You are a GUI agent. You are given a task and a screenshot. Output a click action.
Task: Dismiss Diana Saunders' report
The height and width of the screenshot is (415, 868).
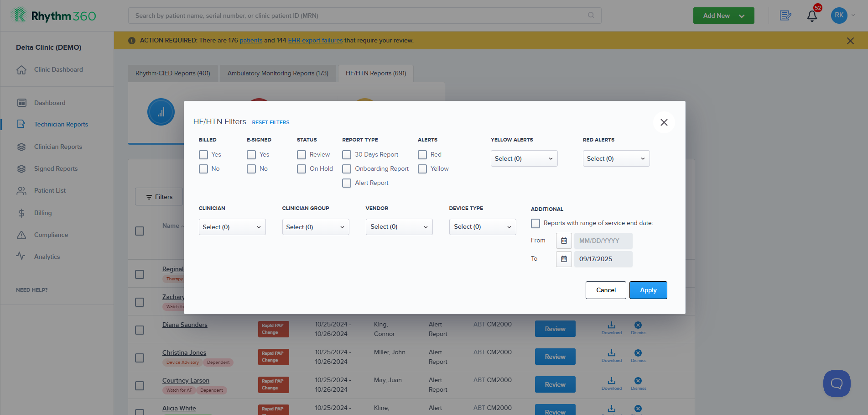coord(638,328)
